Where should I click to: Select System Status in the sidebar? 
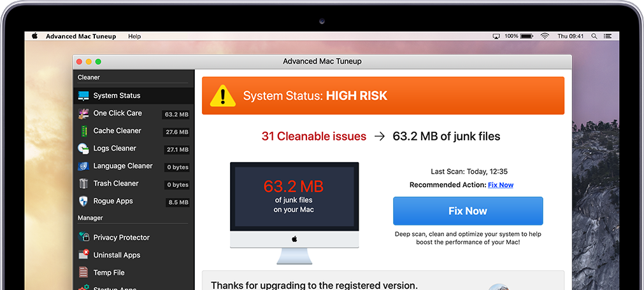(x=134, y=95)
